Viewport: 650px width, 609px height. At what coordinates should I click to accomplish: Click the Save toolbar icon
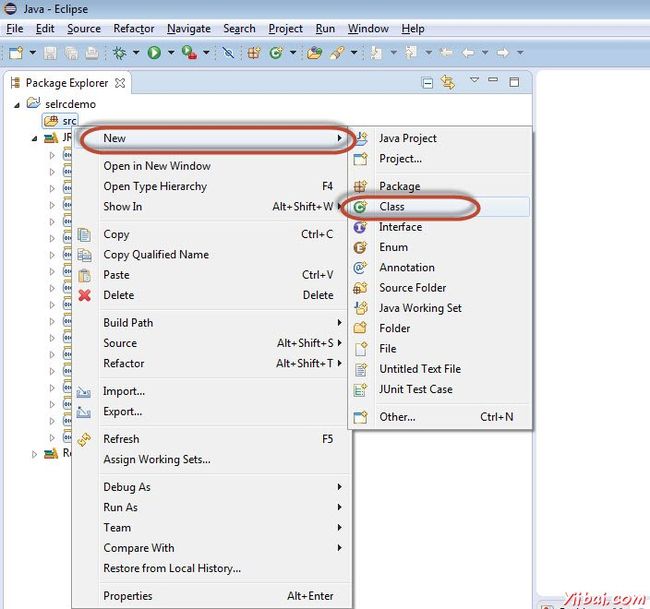pyautogui.click(x=50, y=53)
